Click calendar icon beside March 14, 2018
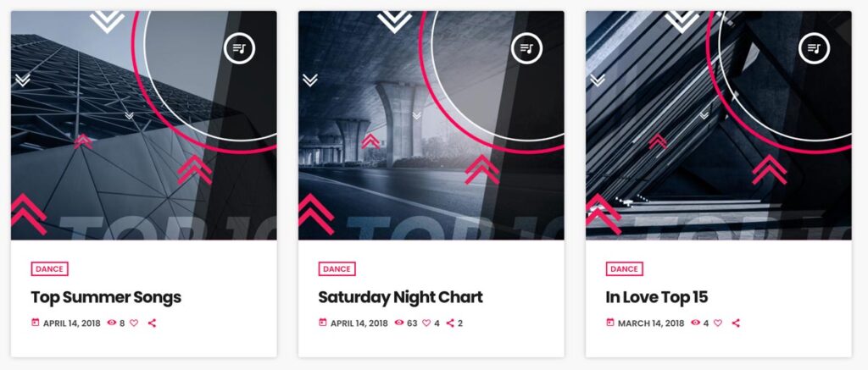The width and height of the screenshot is (868, 370). [610, 323]
